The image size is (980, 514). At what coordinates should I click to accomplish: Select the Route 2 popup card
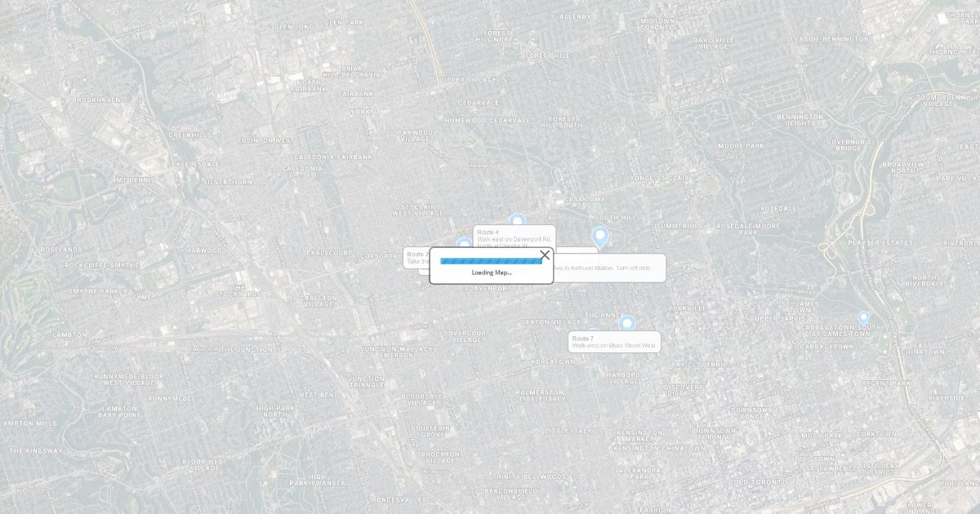(416, 258)
